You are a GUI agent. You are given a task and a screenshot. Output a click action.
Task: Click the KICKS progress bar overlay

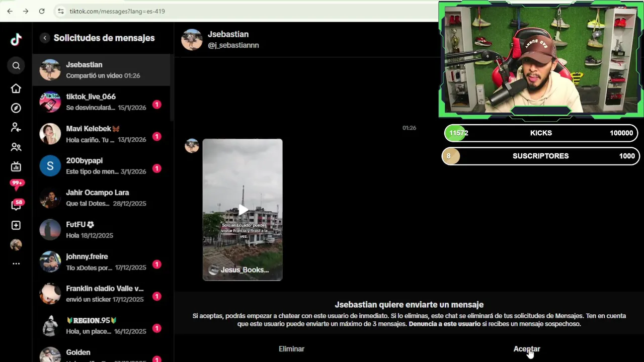coord(541,133)
